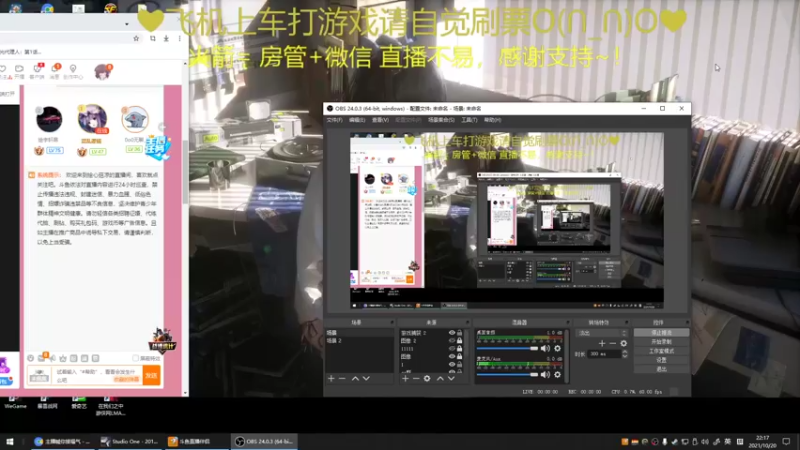Click the Sources panel dock pop-out icon
Image resolution: width=800 pixels, height=450 pixels.
point(466,322)
